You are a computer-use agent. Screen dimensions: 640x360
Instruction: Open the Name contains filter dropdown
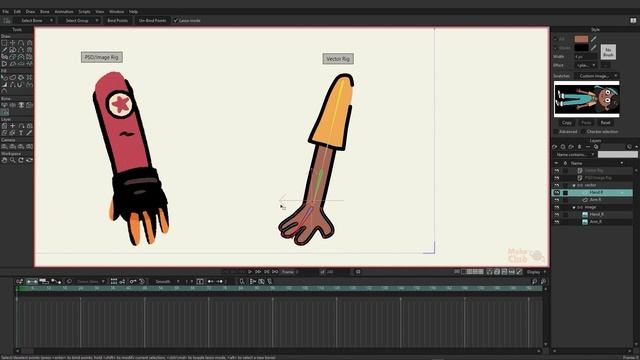(575, 155)
